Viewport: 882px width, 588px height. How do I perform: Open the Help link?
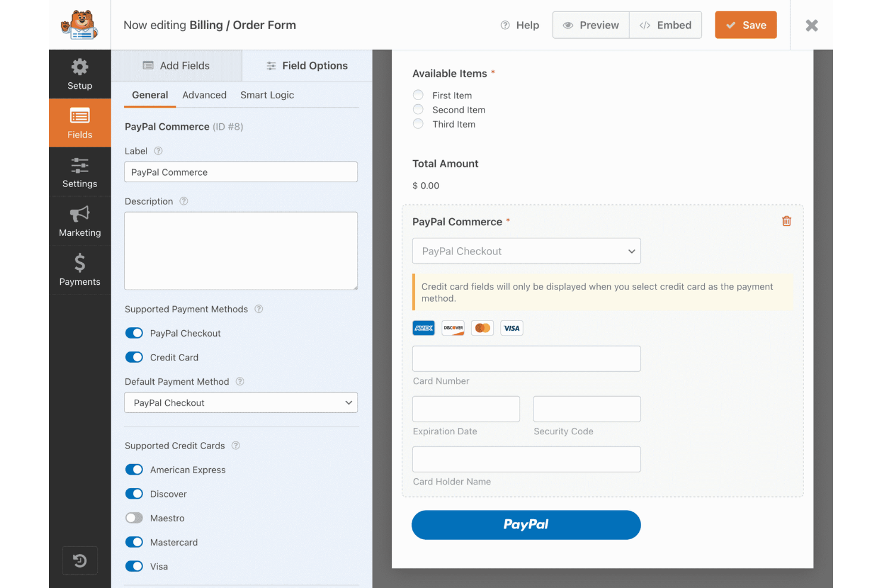pyautogui.click(x=520, y=25)
